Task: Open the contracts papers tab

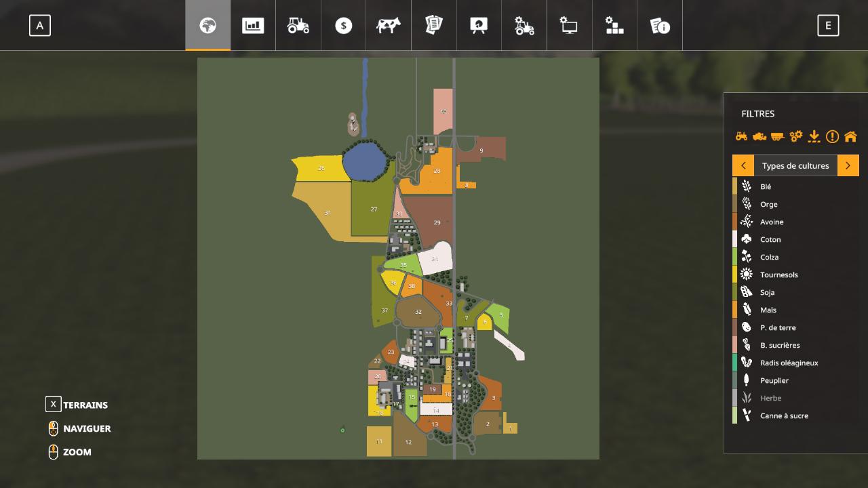Action: pos(434,25)
